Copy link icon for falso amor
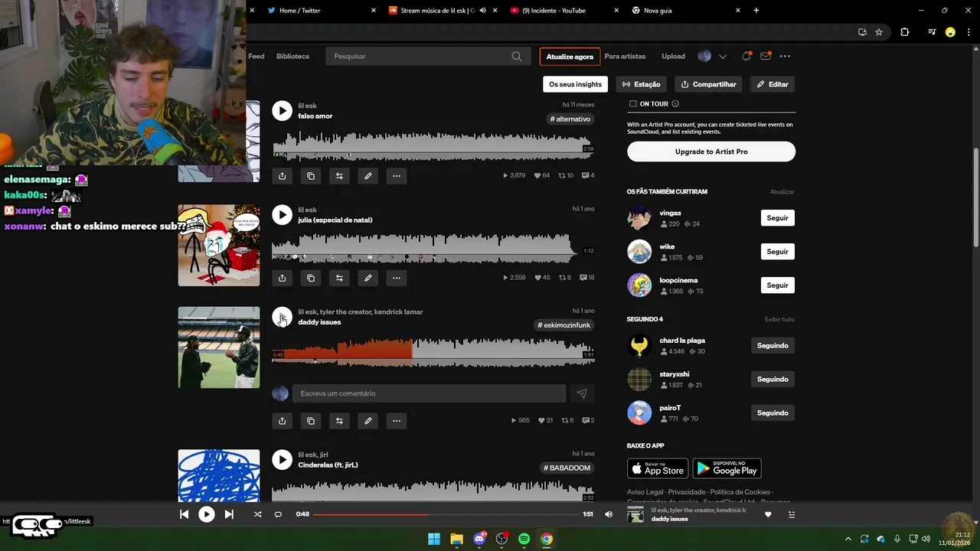Viewport: 980px width, 551px height. [x=311, y=176]
